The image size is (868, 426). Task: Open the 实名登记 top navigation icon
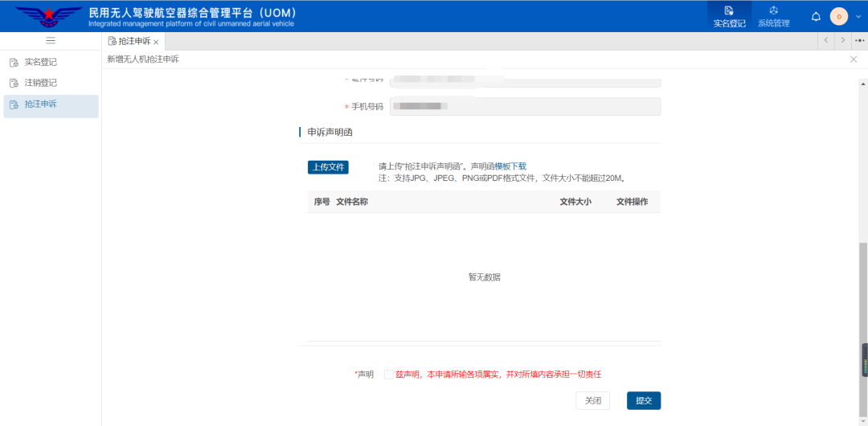click(x=729, y=16)
